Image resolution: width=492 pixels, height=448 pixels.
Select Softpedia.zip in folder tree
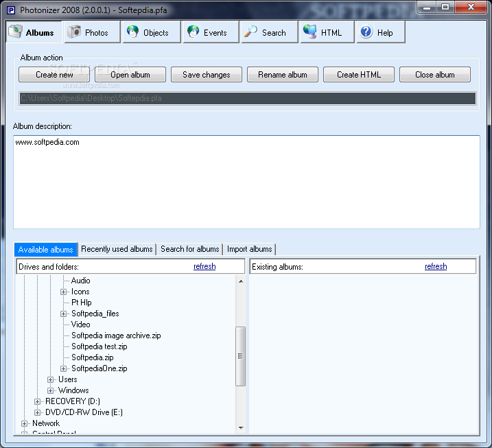92,357
